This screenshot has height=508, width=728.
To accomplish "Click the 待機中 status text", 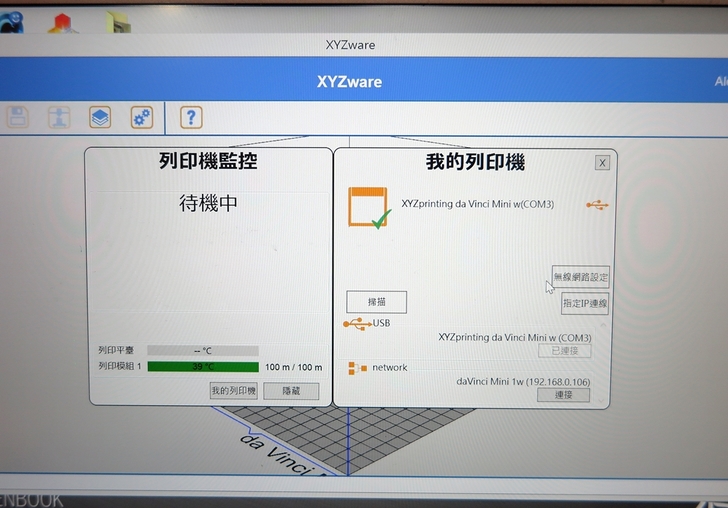I will [x=208, y=203].
